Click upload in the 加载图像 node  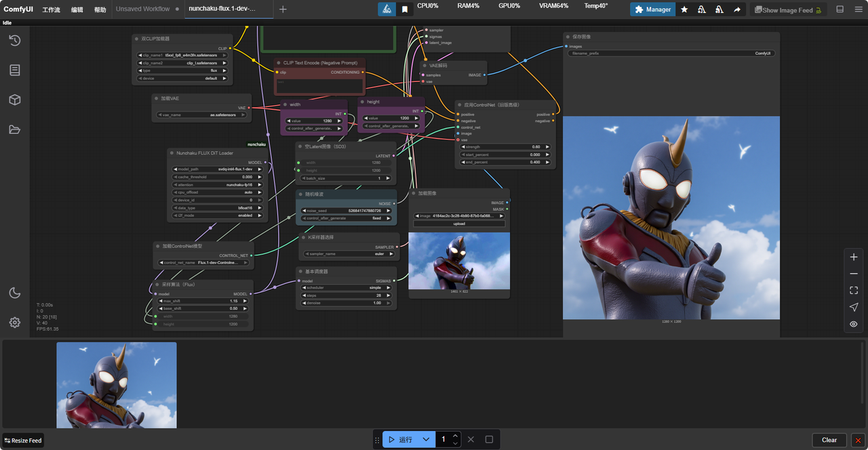(x=459, y=224)
